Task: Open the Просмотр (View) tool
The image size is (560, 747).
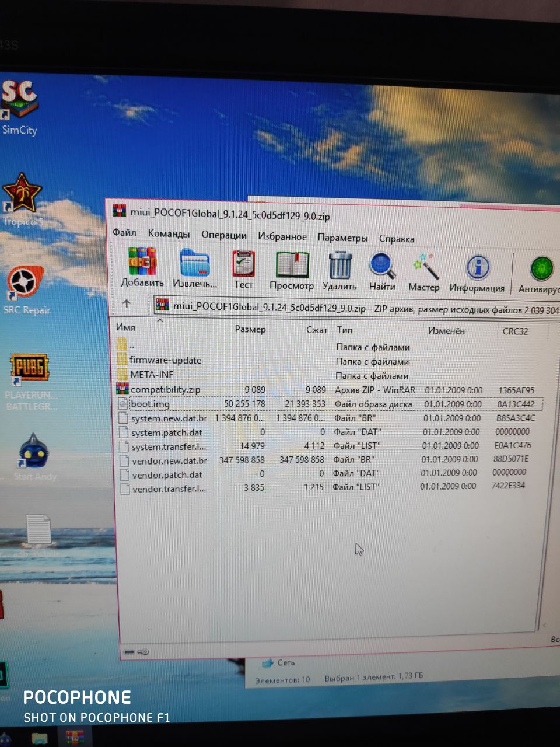Action: tap(292, 271)
